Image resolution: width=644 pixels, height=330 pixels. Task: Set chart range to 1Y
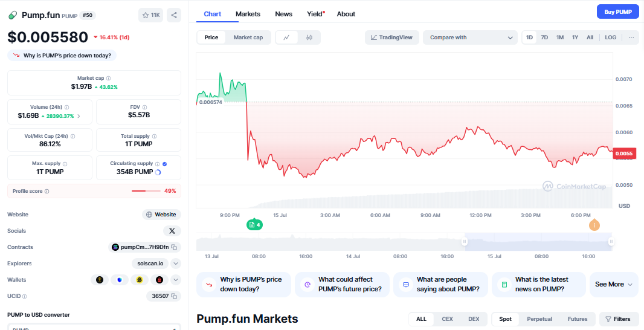[575, 37]
